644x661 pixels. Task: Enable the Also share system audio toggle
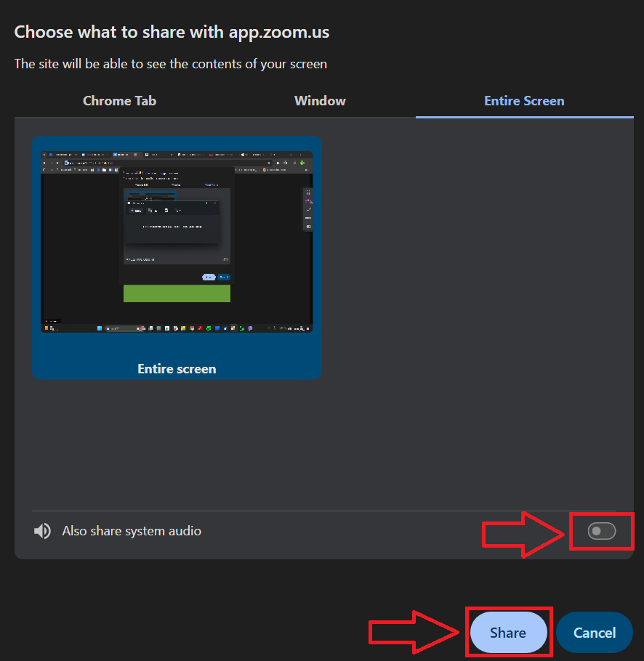click(602, 531)
